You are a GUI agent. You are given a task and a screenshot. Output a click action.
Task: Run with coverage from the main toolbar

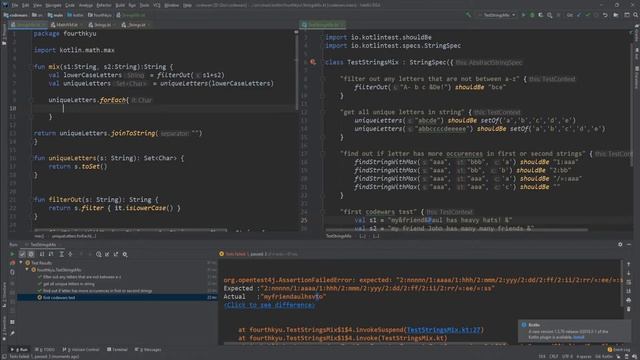click(x=540, y=15)
